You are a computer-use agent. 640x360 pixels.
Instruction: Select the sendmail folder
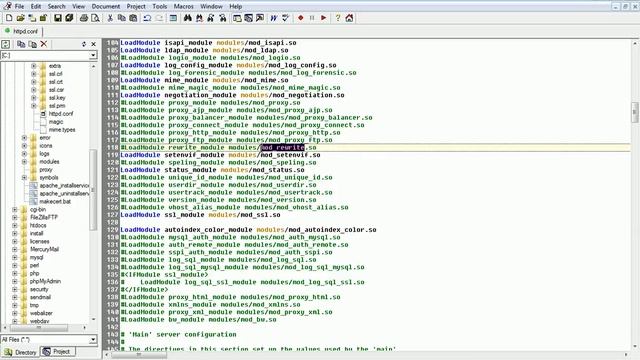pos(40,297)
